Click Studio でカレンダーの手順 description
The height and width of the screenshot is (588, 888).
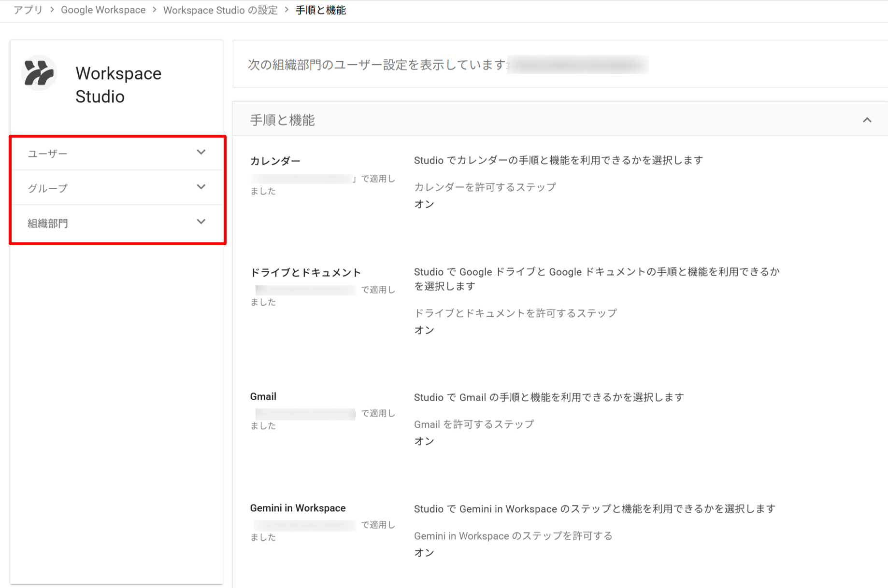click(x=559, y=160)
